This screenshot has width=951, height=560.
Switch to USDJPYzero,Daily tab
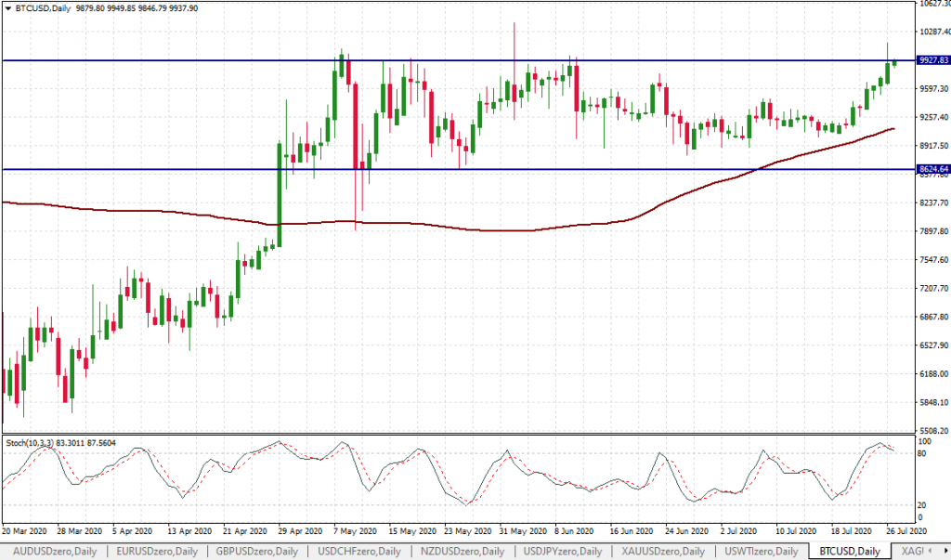[564, 552]
